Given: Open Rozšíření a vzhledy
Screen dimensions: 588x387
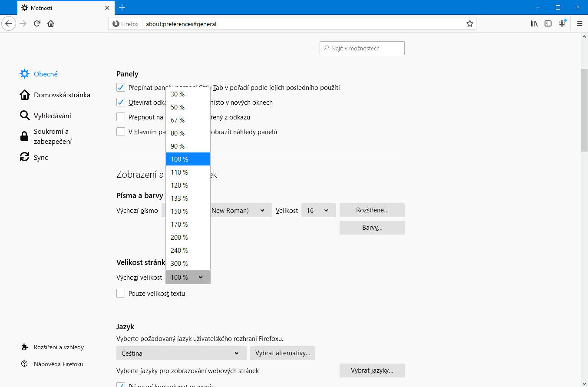Looking at the screenshot, I should coord(59,347).
